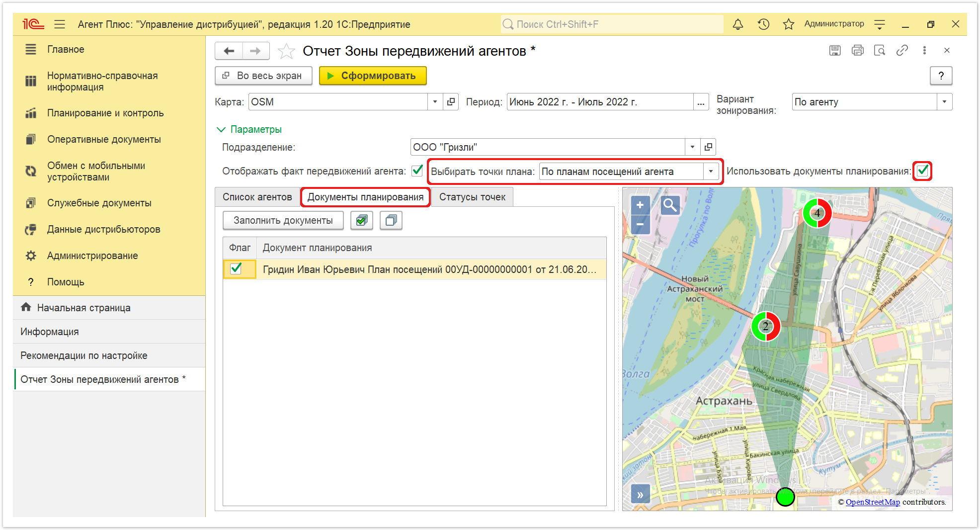Open Вариант зонирования dropdown
Screen dimensions: 980x530
tap(944, 102)
